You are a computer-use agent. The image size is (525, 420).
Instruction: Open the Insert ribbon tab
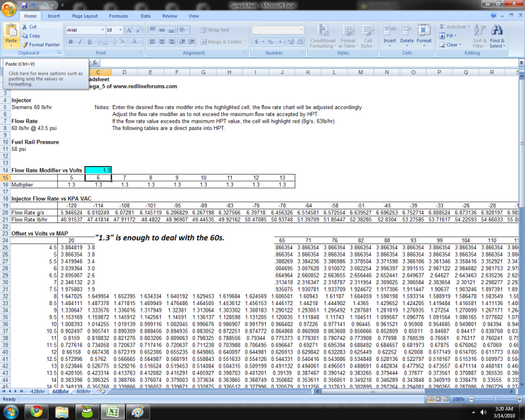(54, 16)
